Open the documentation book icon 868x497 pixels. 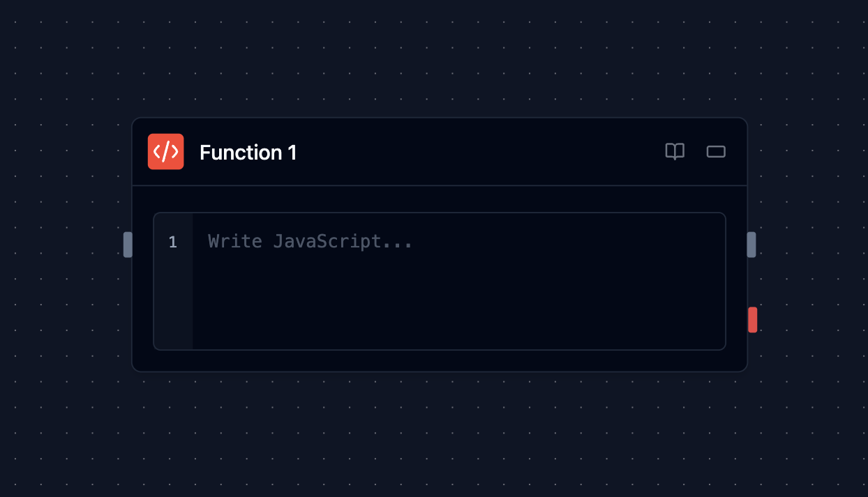(675, 151)
